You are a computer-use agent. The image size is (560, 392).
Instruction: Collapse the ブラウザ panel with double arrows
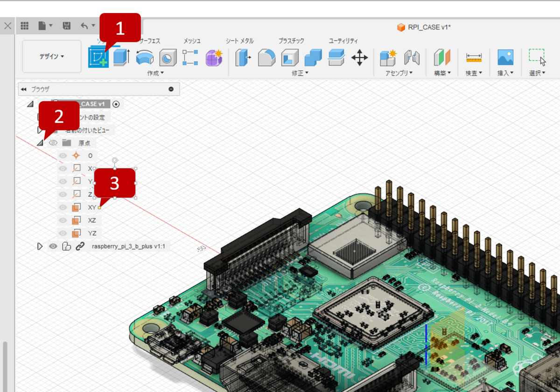pyautogui.click(x=23, y=89)
